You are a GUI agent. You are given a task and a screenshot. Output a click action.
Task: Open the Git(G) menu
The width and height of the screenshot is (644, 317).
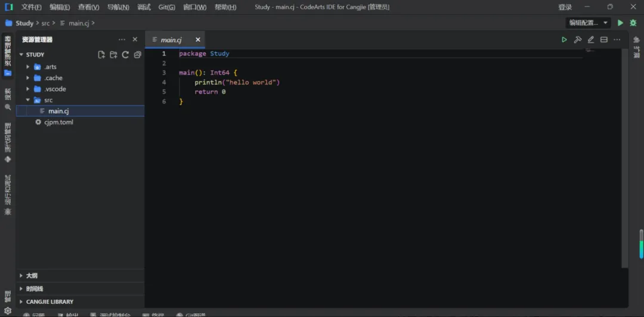tap(167, 7)
